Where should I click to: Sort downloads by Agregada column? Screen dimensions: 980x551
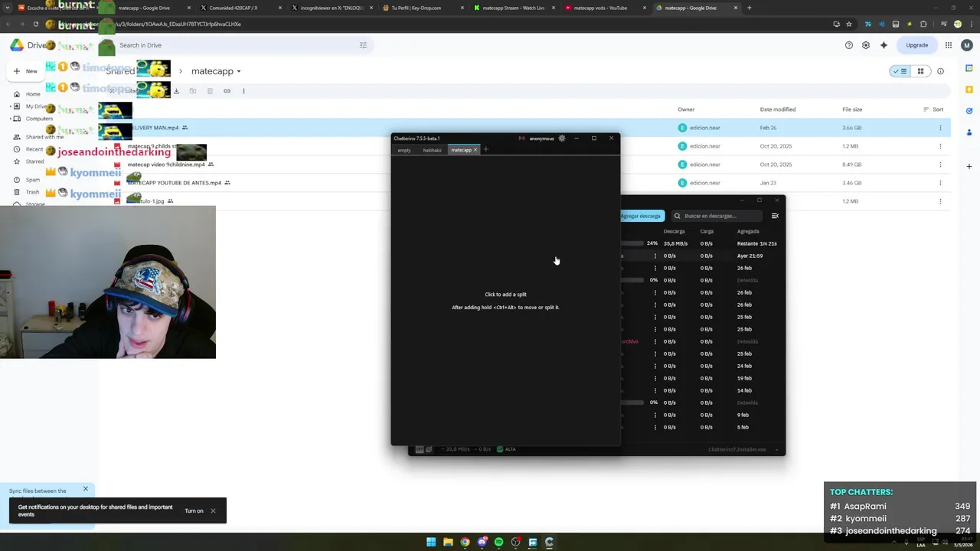pos(748,231)
